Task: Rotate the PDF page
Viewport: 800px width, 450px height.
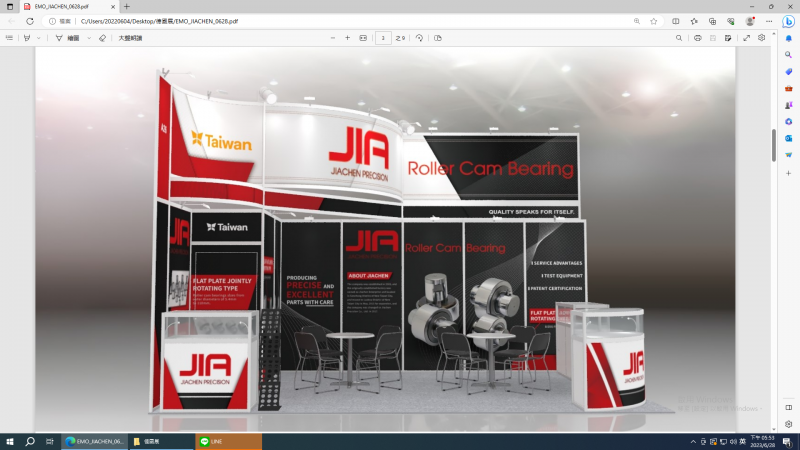Action: click(420, 38)
